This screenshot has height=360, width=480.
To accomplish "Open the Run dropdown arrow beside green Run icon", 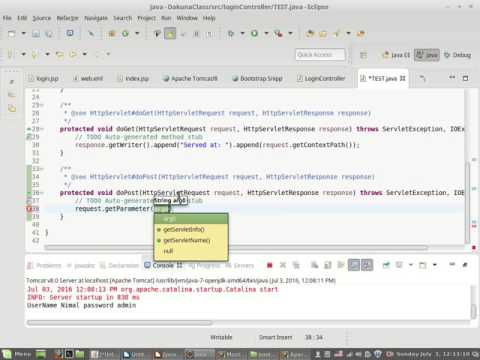I will point(137,33).
